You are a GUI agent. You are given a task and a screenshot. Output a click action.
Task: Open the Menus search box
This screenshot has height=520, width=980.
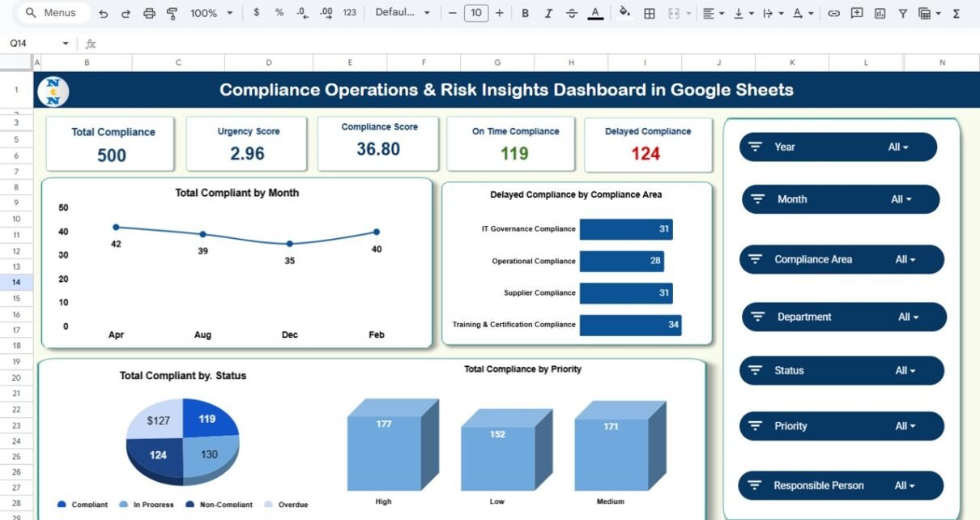(x=52, y=14)
